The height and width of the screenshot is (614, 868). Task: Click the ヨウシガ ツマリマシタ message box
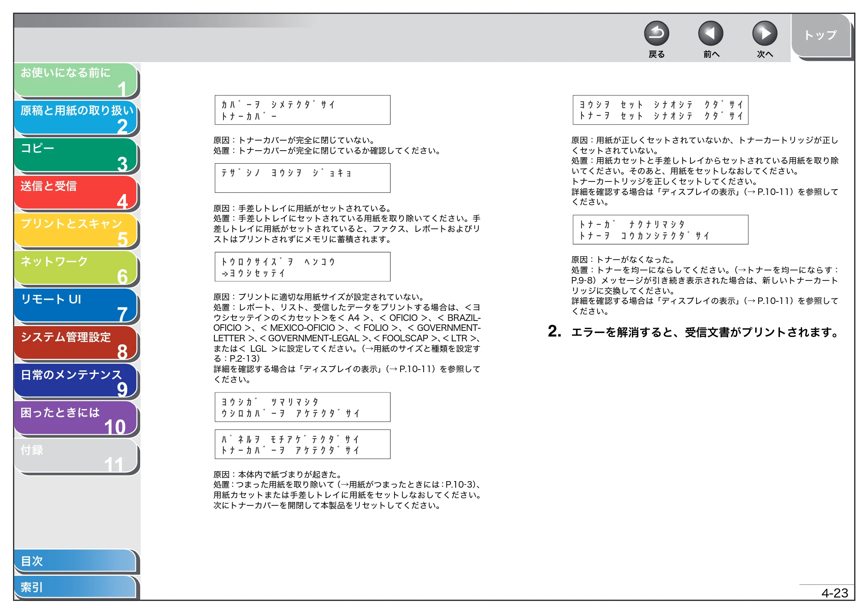click(x=302, y=407)
